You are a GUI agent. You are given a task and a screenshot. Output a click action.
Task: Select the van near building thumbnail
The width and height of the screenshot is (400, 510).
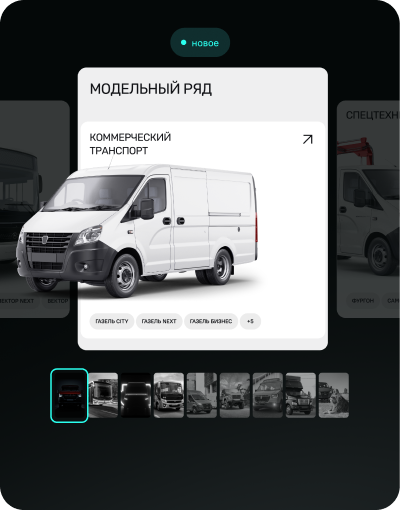click(x=202, y=395)
